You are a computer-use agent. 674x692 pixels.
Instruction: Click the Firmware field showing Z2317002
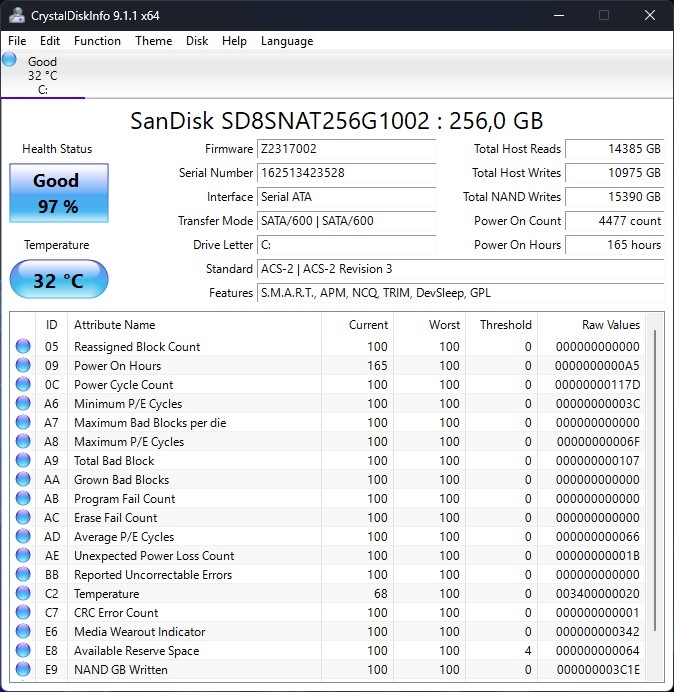point(346,149)
